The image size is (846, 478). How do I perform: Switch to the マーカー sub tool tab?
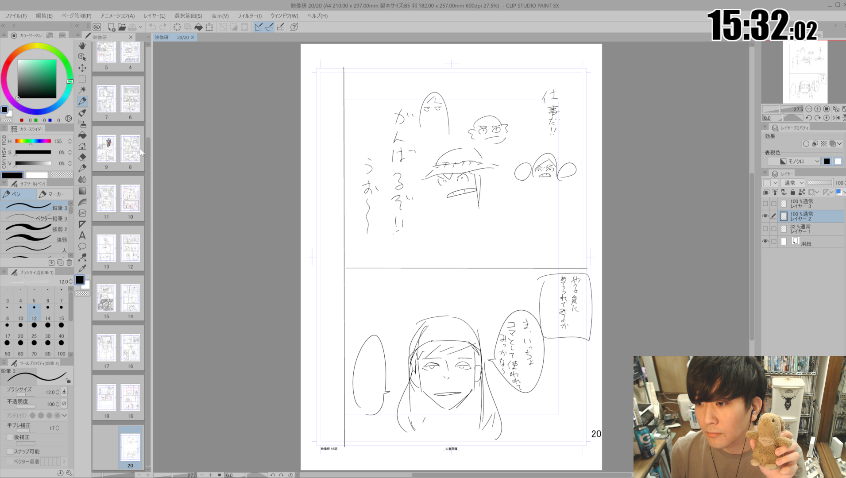54,194
